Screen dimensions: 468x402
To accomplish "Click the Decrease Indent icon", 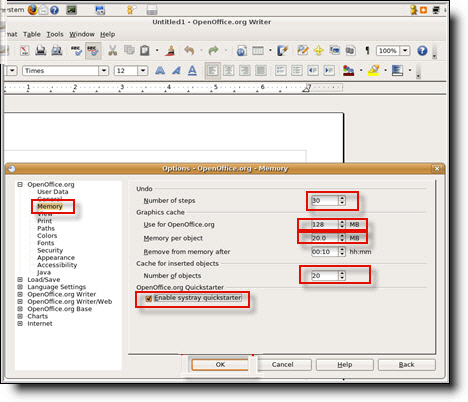I will point(313,70).
